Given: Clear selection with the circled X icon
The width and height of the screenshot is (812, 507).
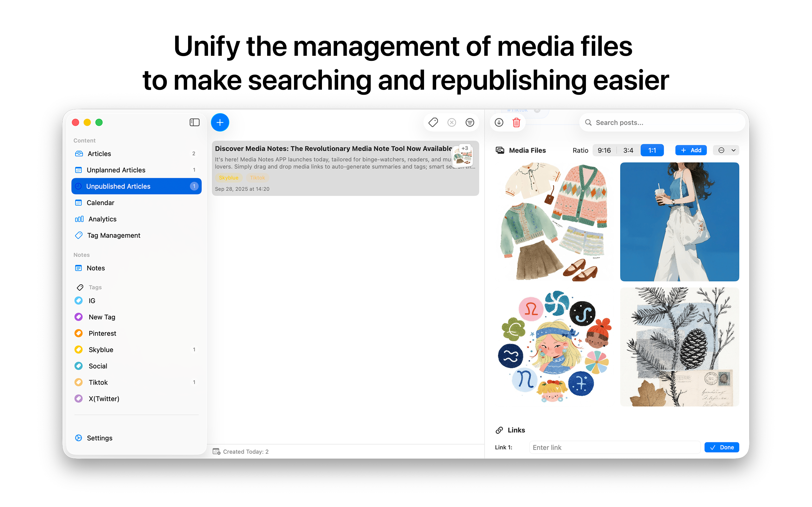Looking at the screenshot, I should (451, 122).
